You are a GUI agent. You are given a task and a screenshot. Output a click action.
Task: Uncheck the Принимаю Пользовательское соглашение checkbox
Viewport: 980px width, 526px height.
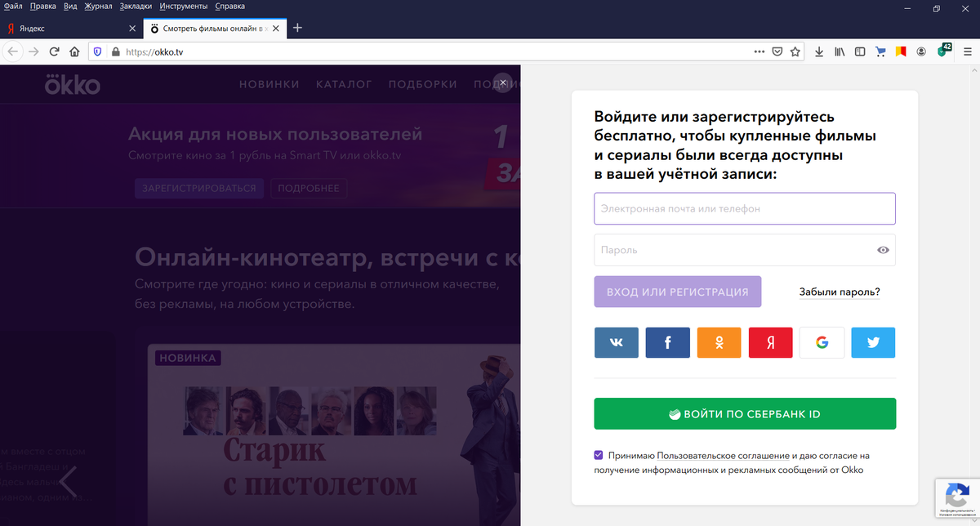[599, 455]
